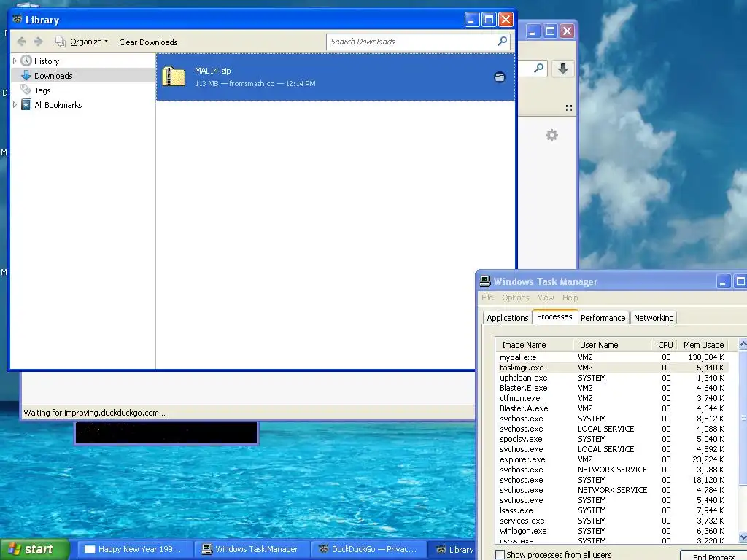Select the services.exe process row
Image resolution: width=747 pixels, height=560 pixels.
[612, 521]
